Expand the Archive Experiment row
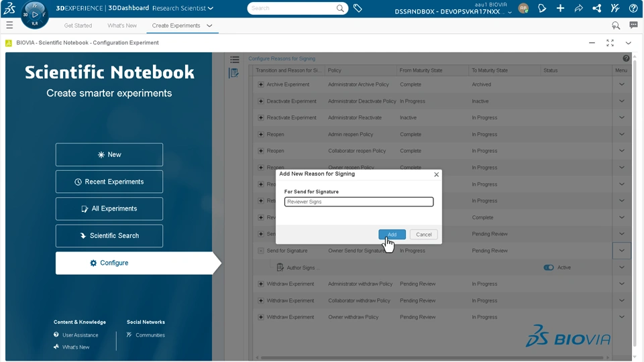The width and height of the screenshot is (644, 362). [261, 84]
